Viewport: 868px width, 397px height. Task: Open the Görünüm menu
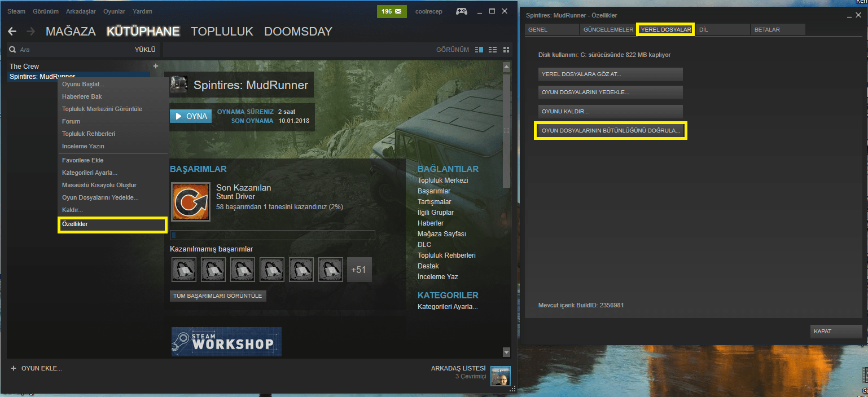pyautogui.click(x=46, y=11)
